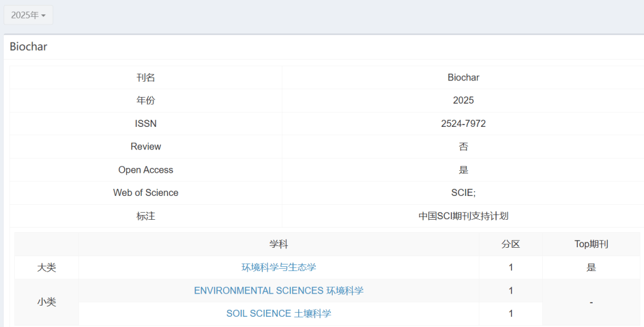Select the ISSN value 2524-7972
The height and width of the screenshot is (327, 644).
pyautogui.click(x=463, y=123)
